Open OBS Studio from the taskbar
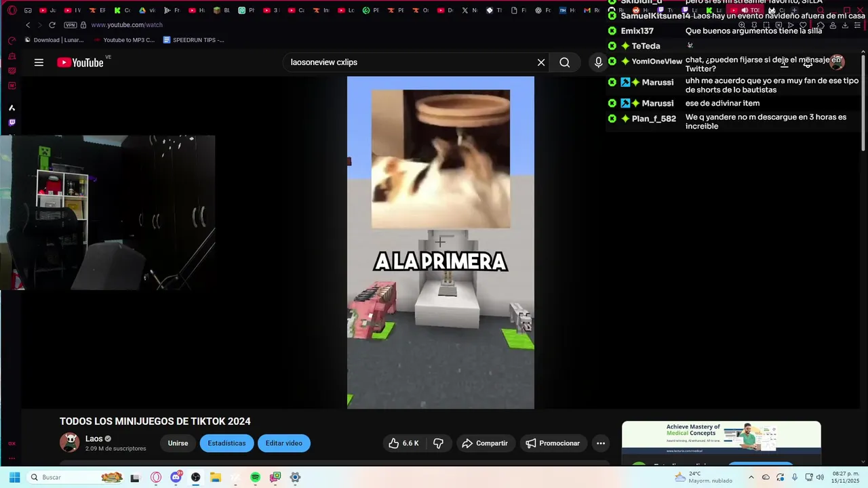 point(196,478)
